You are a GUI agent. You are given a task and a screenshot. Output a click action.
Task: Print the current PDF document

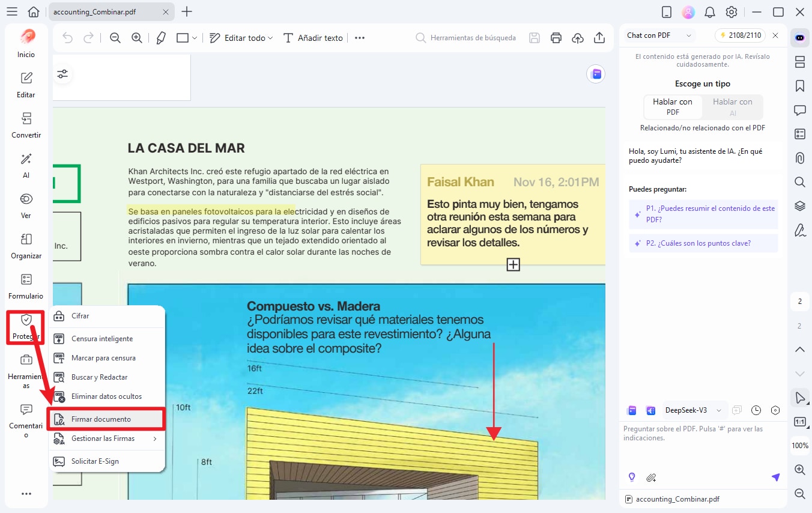pyautogui.click(x=556, y=37)
